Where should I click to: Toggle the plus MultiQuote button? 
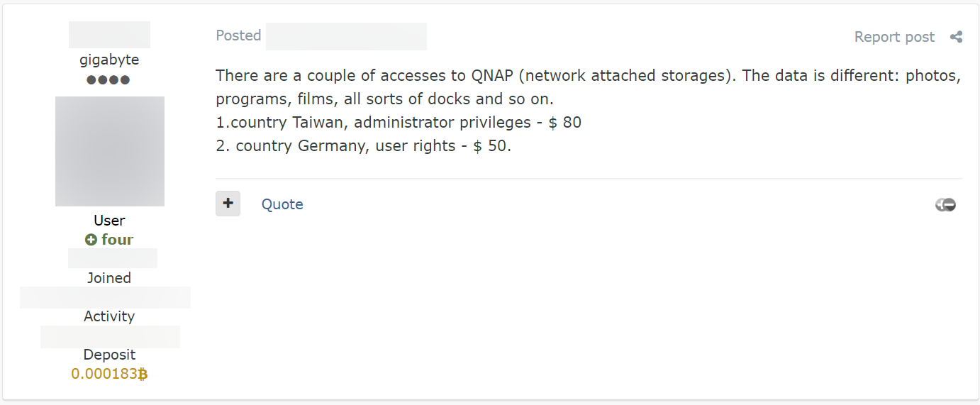[x=228, y=204]
